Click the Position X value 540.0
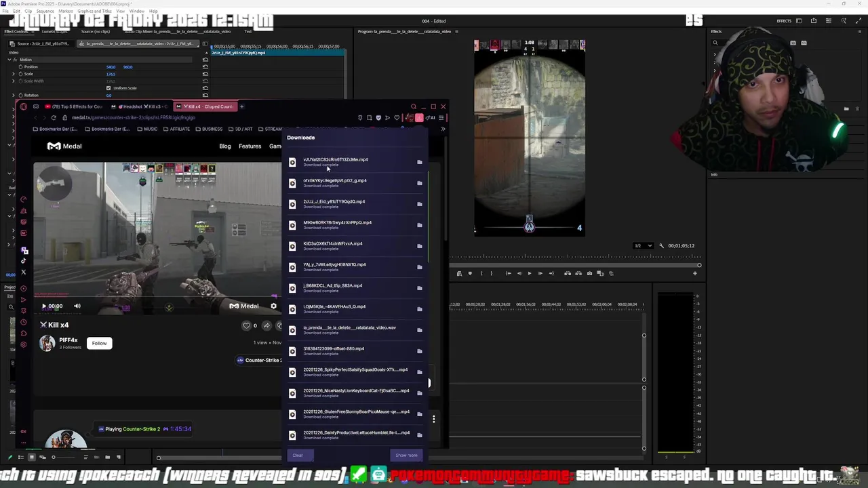 click(x=111, y=67)
